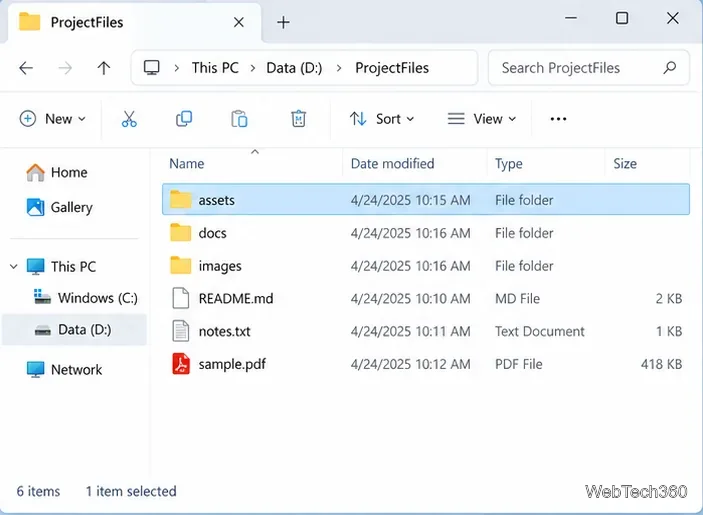Open the See more ellipsis menu
The width and height of the screenshot is (703, 515).
click(558, 119)
